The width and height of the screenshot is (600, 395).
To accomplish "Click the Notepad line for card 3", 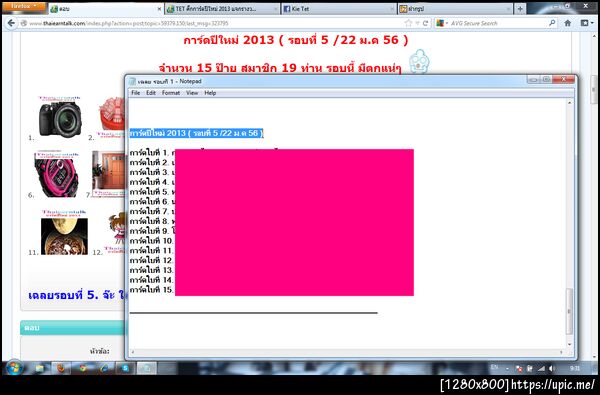I will 152,172.
